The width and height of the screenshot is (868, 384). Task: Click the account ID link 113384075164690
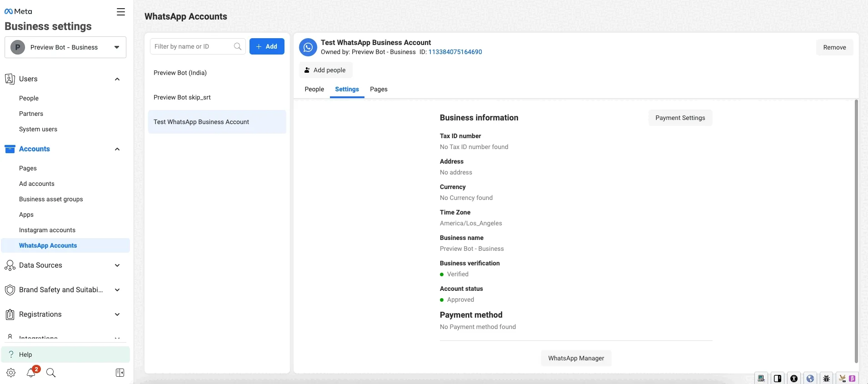(x=455, y=52)
